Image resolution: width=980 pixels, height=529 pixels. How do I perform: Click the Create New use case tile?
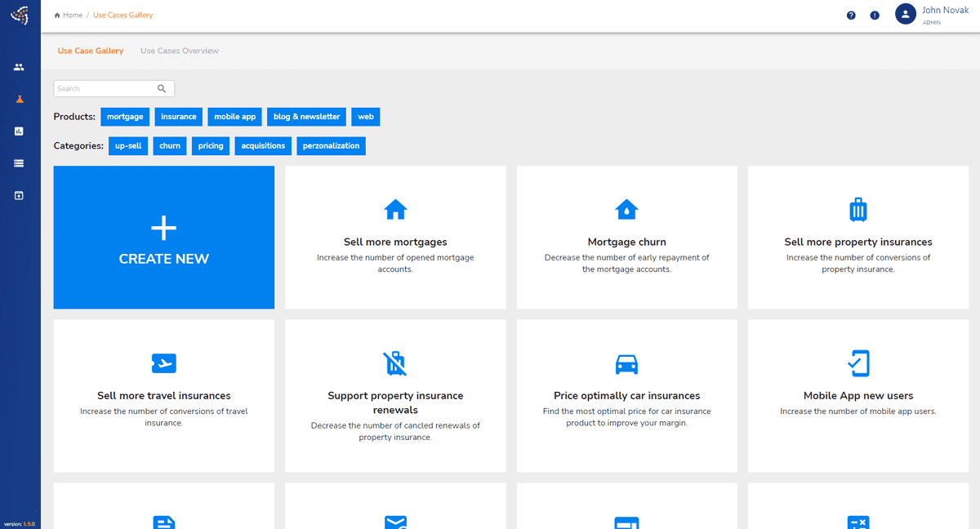164,238
